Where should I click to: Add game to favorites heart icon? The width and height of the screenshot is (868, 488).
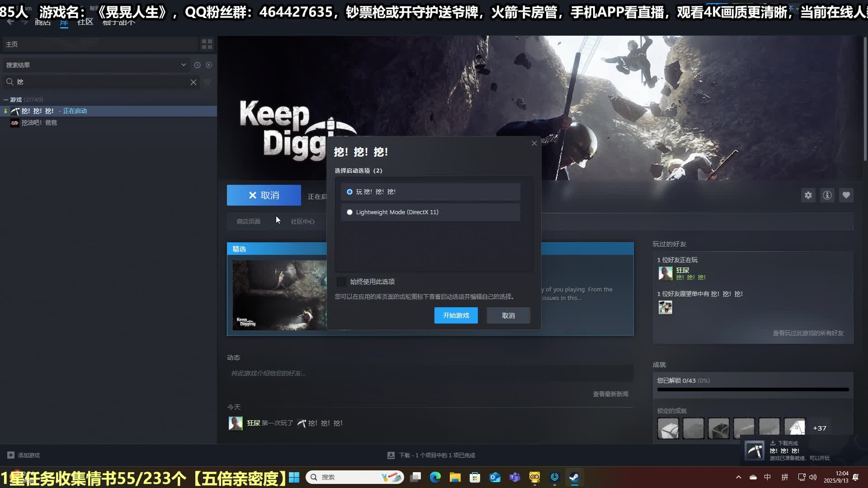[x=846, y=195]
